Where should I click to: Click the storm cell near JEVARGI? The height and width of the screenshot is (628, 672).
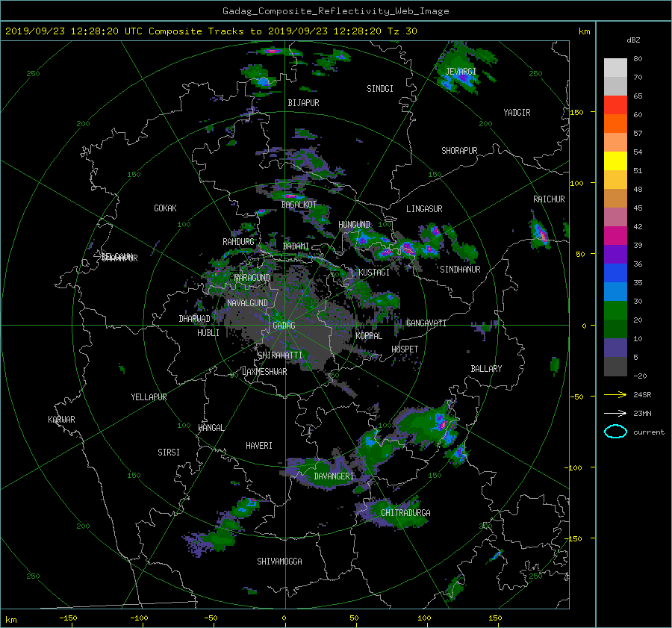(x=461, y=73)
